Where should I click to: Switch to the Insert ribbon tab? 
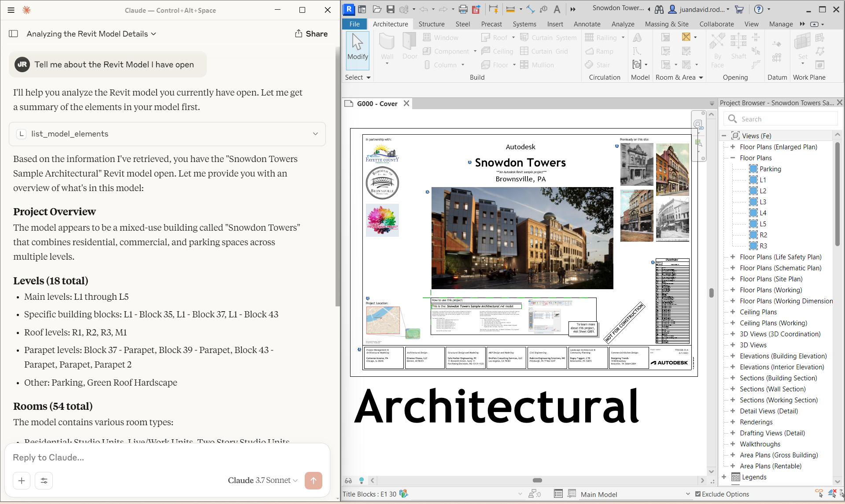[x=555, y=24]
